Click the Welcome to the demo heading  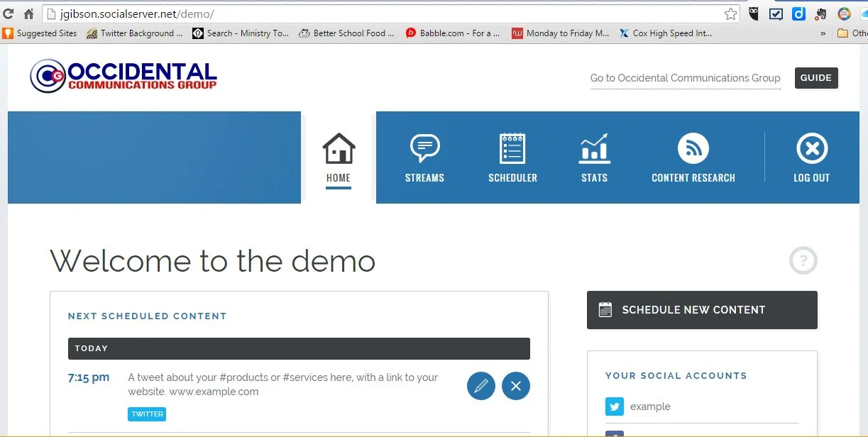[x=213, y=261]
